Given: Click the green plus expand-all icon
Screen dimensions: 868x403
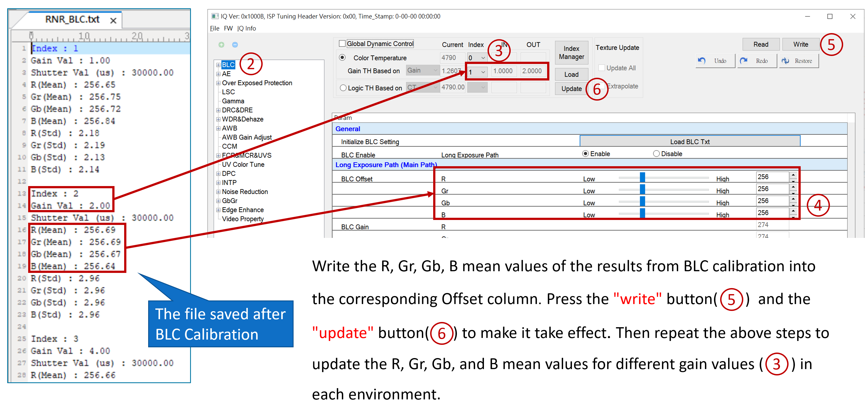Looking at the screenshot, I should coord(221,45).
